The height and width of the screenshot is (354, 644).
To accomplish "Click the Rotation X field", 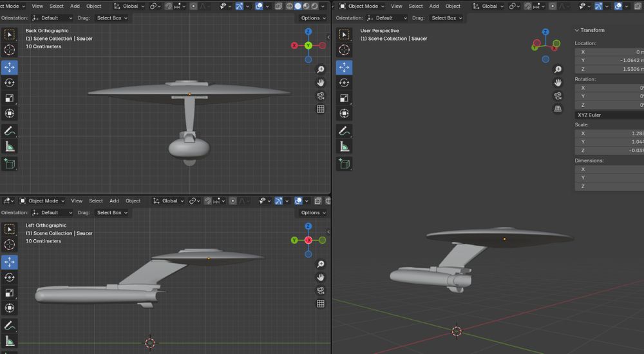I will 609,88.
